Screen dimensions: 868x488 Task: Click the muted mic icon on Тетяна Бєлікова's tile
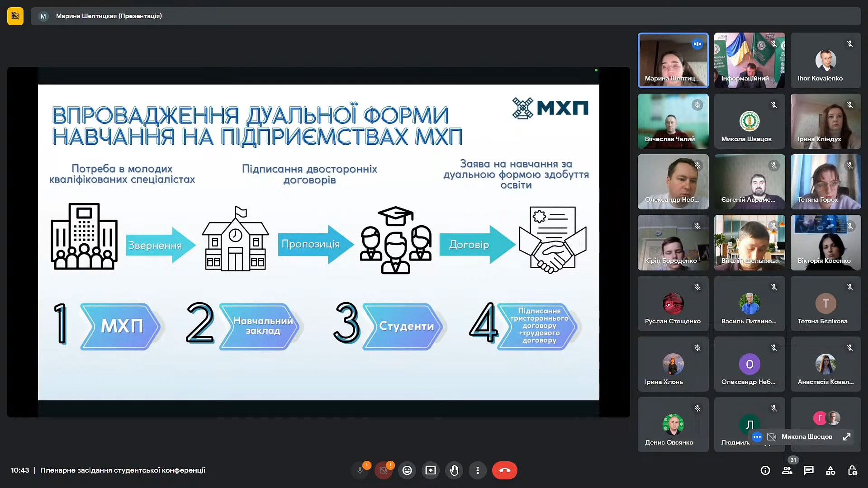click(x=850, y=287)
